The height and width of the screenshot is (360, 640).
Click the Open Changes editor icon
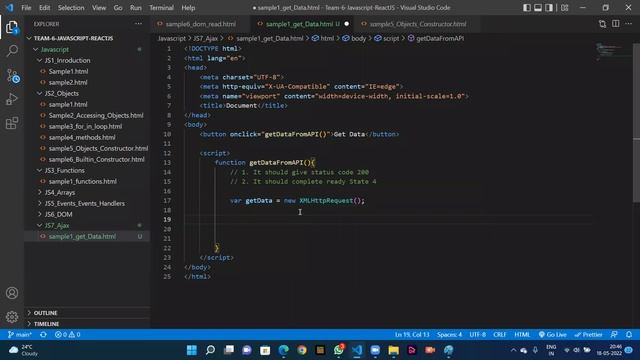tap(602, 24)
